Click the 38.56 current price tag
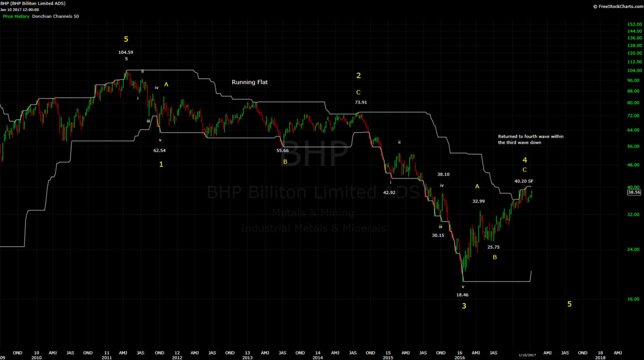The height and width of the screenshot is (360, 644). (x=634, y=192)
